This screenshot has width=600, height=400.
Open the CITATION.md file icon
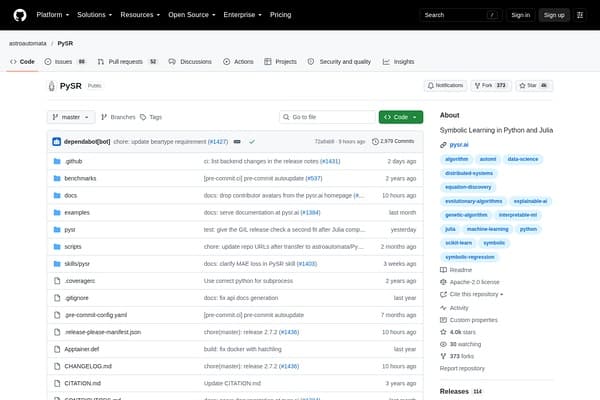point(57,383)
